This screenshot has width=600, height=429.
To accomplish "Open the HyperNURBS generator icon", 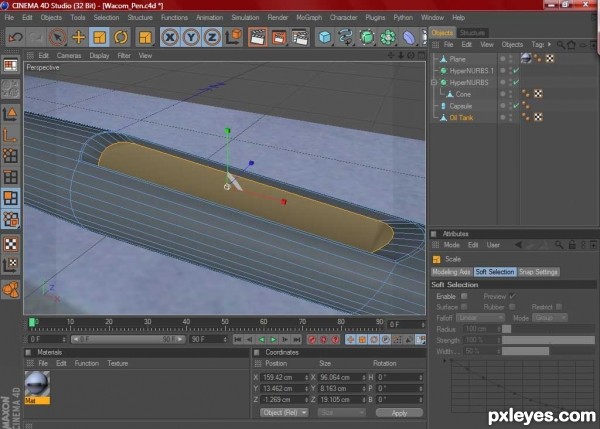I will click(367, 38).
